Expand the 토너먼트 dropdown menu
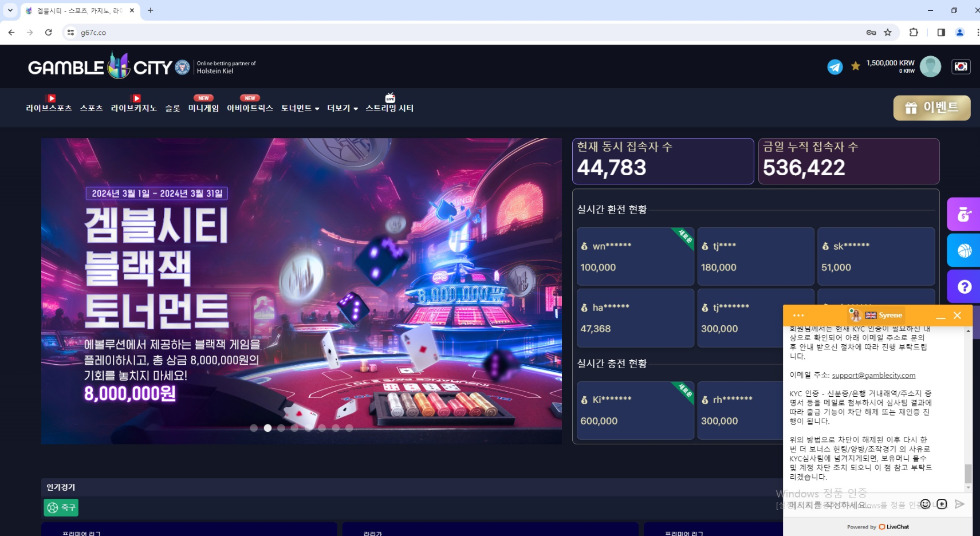 [300, 108]
